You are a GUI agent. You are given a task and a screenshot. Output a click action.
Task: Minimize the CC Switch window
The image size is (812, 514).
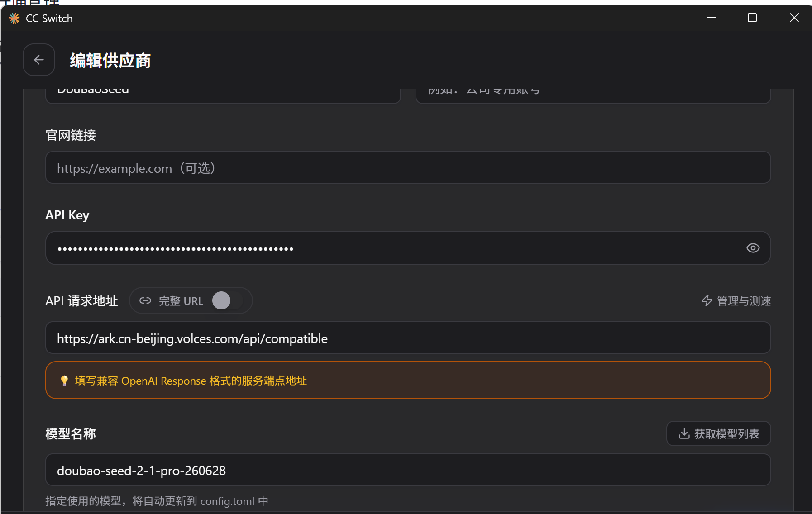[711, 18]
